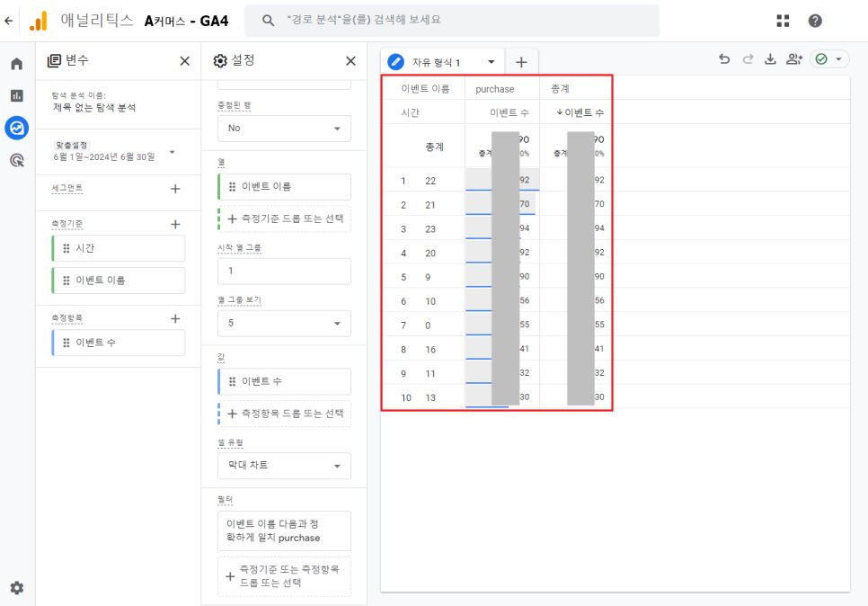The width and height of the screenshot is (868, 606).
Task: Go to Home in left sidebar
Action: coord(16,64)
